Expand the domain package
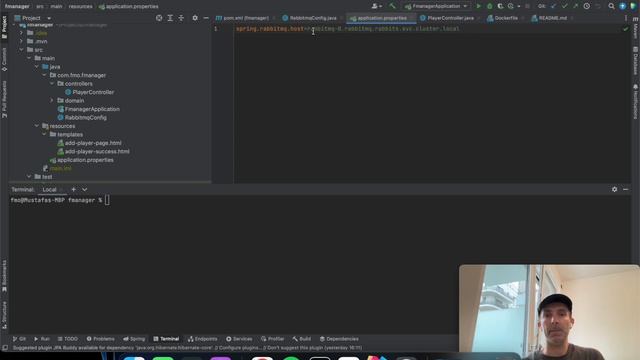The height and width of the screenshot is (360, 640). pos(52,100)
